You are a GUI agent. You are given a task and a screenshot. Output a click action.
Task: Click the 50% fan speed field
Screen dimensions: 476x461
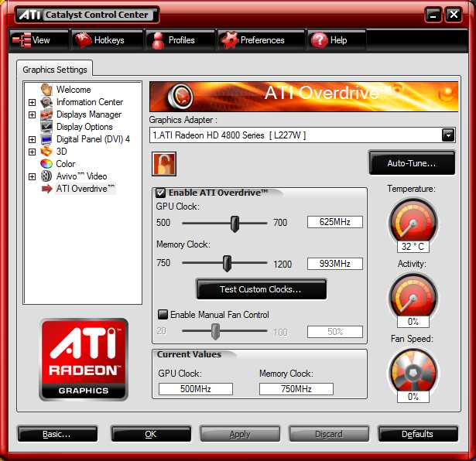(x=335, y=332)
